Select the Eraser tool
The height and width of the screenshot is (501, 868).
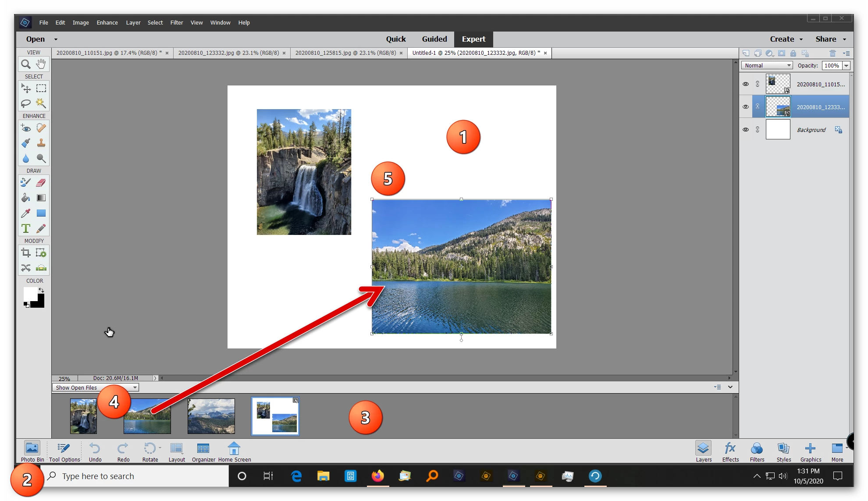point(41,183)
